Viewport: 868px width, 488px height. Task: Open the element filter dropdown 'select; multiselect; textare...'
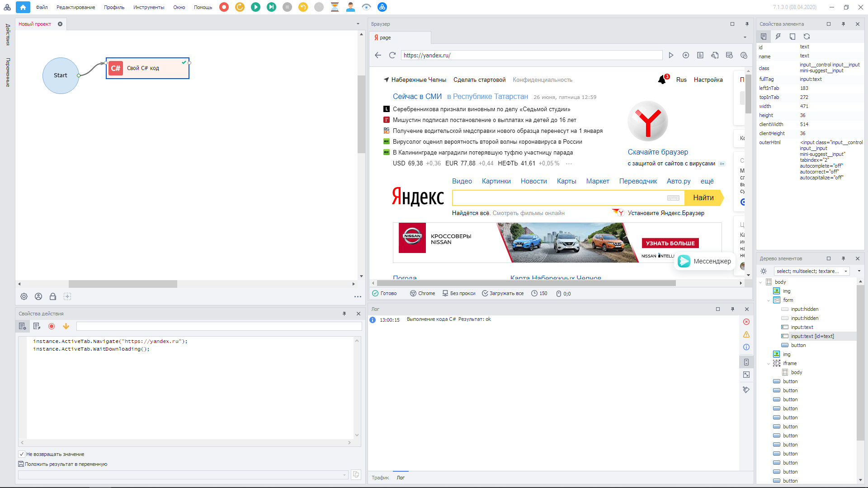pos(811,271)
